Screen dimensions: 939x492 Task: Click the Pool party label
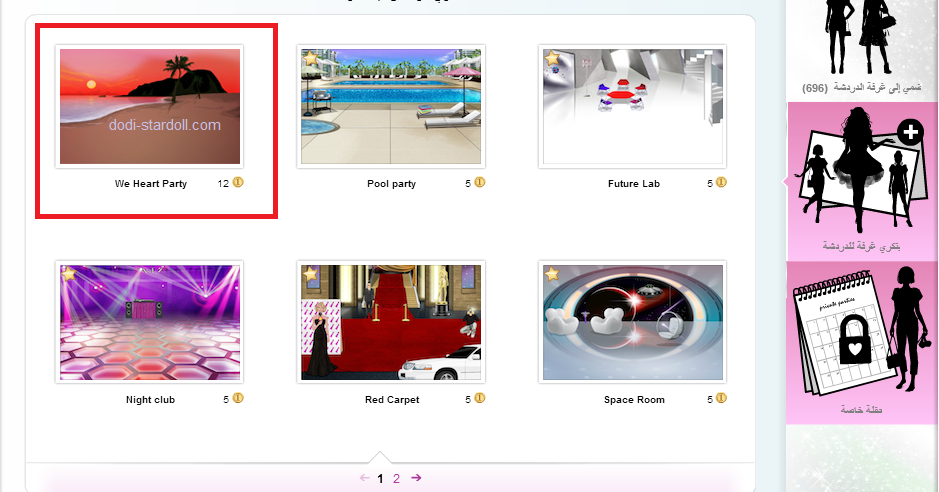pyautogui.click(x=392, y=184)
